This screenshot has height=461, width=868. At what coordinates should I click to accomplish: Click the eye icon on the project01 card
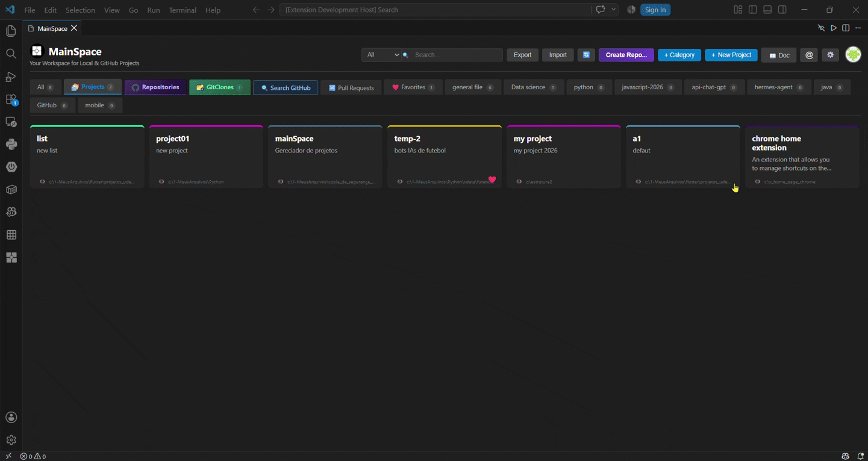click(x=161, y=181)
